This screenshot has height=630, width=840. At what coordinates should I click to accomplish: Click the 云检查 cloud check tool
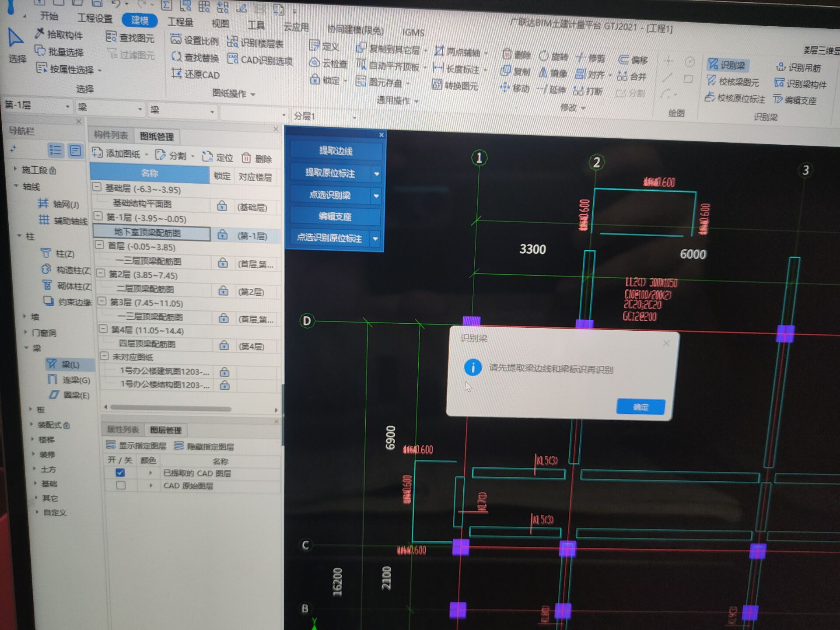(328, 63)
